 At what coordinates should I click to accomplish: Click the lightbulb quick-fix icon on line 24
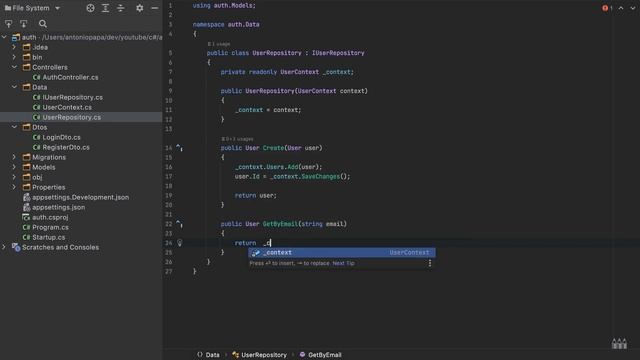point(180,243)
